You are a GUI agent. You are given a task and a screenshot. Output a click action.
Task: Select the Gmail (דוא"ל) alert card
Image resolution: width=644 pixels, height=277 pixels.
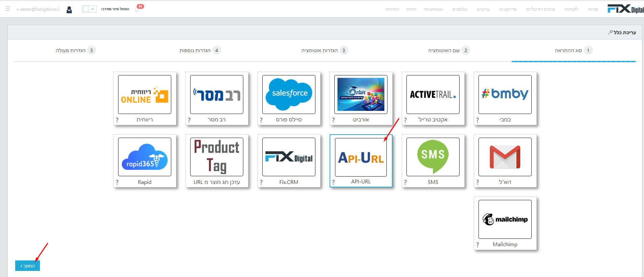tap(505, 161)
